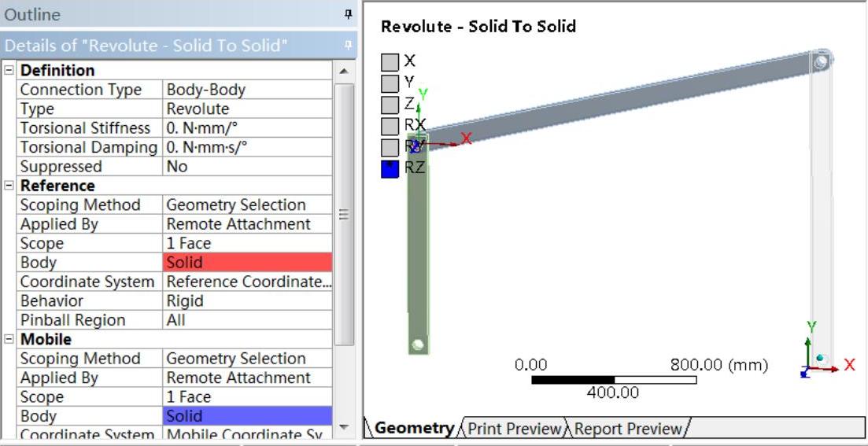Select the blue Mobile Body Solid field
The width and height of the screenshot is (868, 446).
point(247,416)
